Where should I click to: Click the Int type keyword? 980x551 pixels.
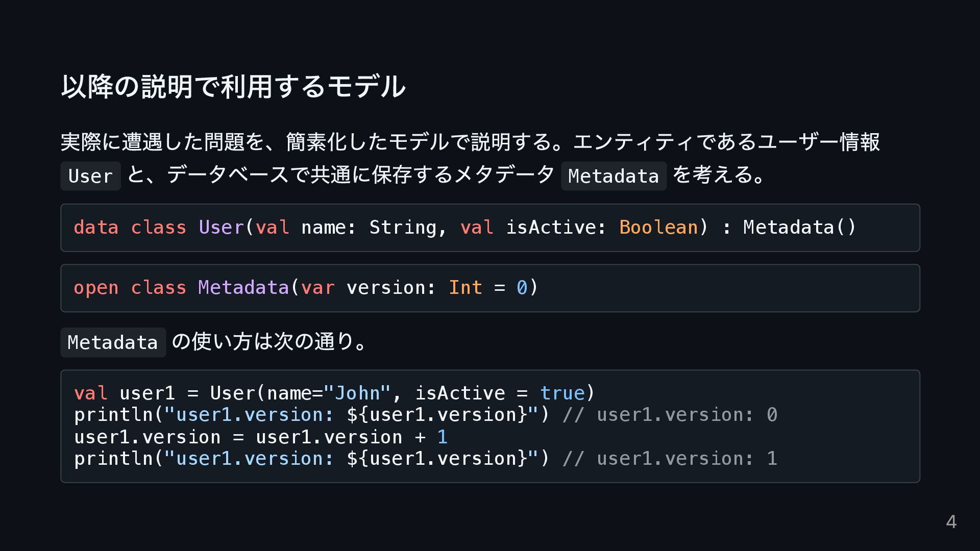pyautogui.click(x=465, y=288)
